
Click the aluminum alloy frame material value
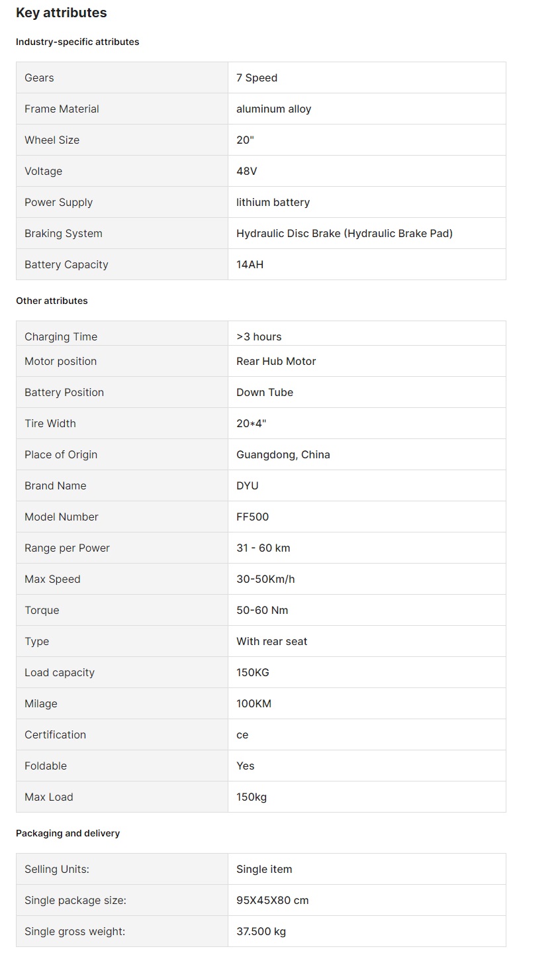click(273, 109)
